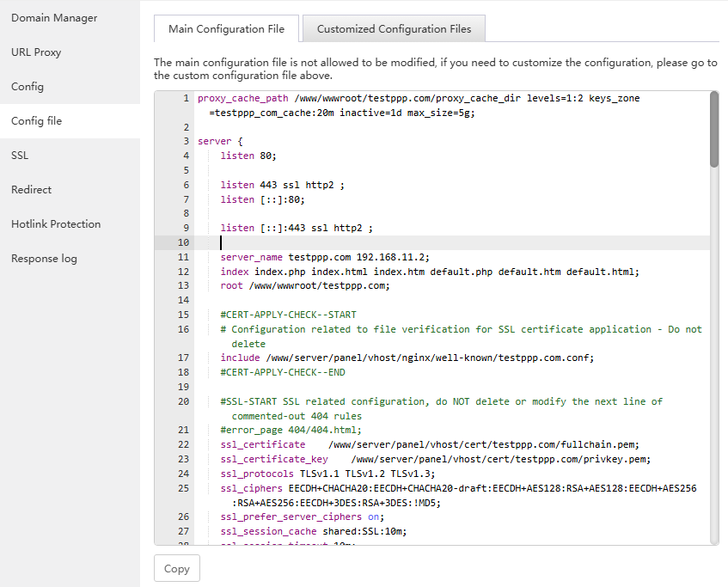This screenshot has width=728, height=587.
Task: Navigate to the Redirect section
Action: 31,190
